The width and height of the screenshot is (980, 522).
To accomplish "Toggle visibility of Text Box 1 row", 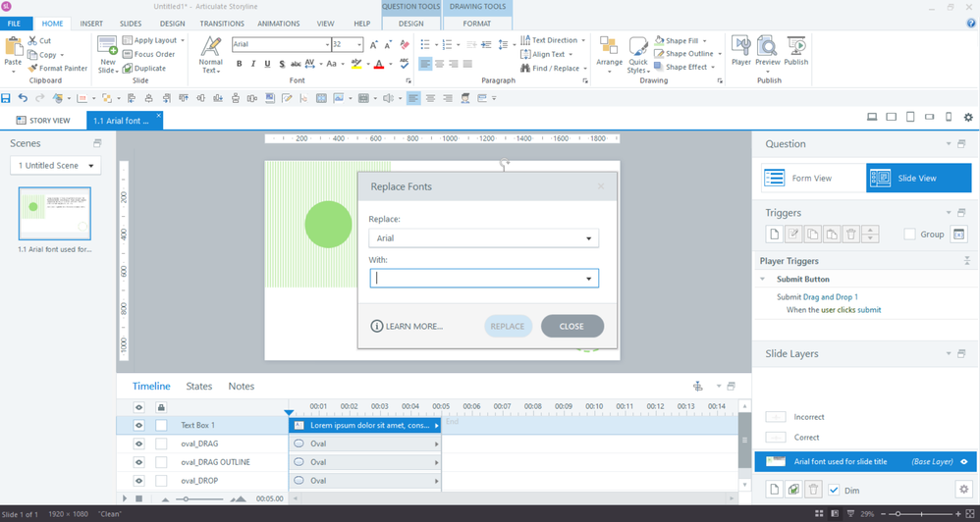I will pos(138,426).
